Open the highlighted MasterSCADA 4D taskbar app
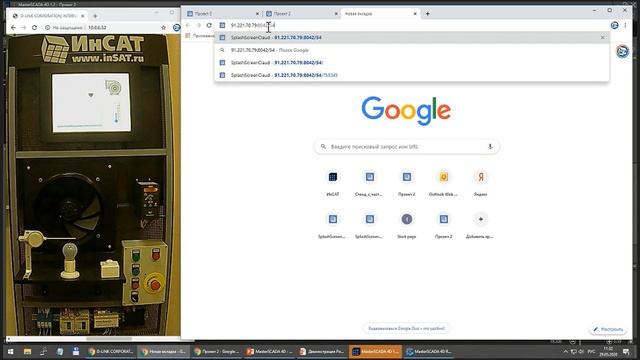Screen dimensions: 640x360 pyautogui.click(x=375, y=351)
